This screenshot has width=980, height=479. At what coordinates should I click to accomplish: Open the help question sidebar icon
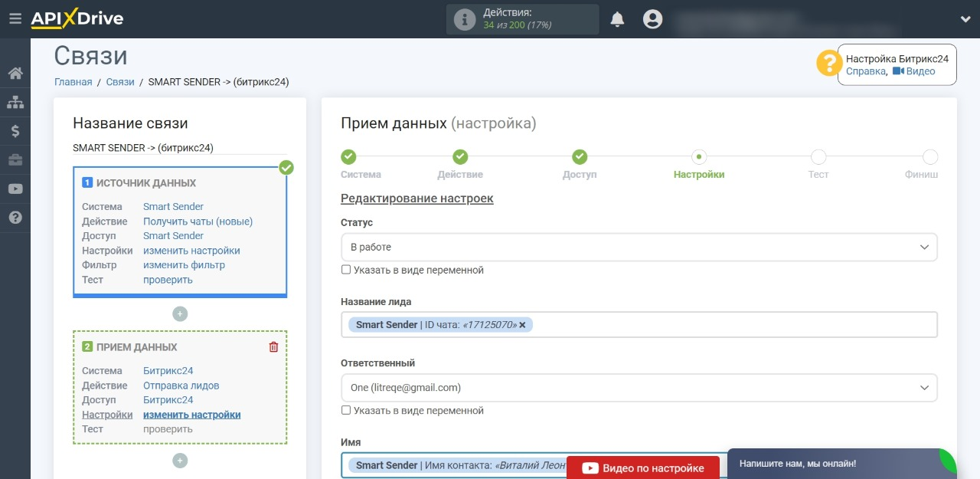point(15,218)
